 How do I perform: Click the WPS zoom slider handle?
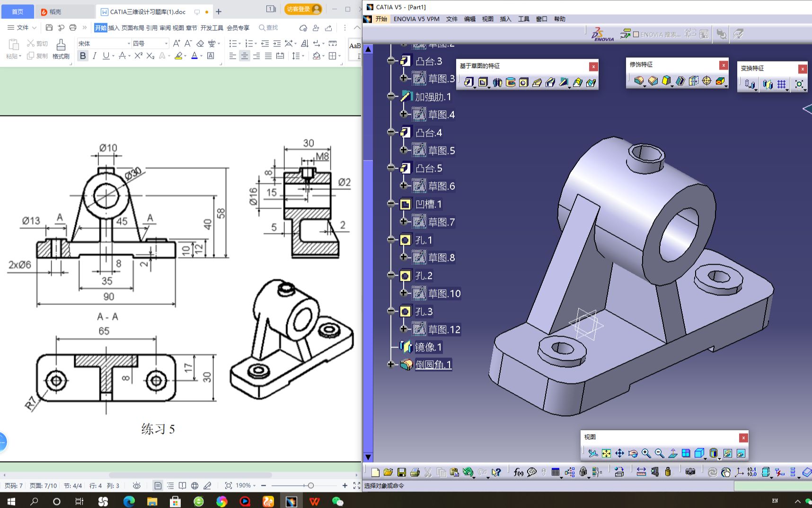[310, 485]
